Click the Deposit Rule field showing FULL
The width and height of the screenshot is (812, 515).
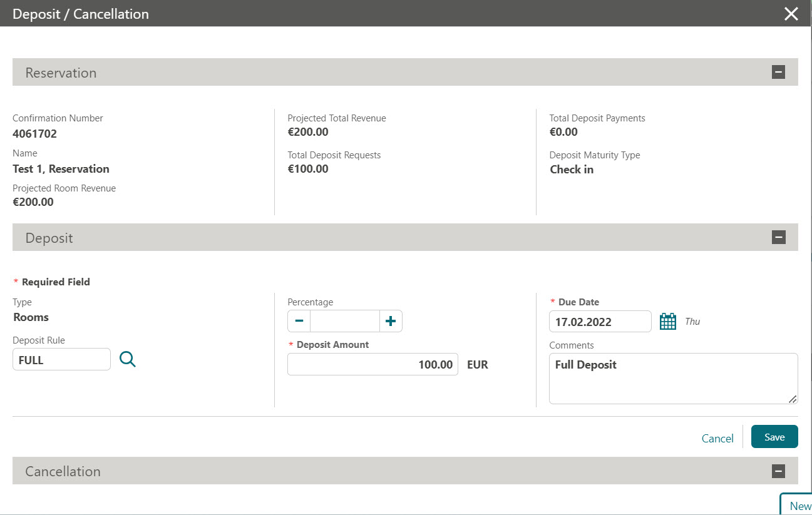tap(61, 359)
